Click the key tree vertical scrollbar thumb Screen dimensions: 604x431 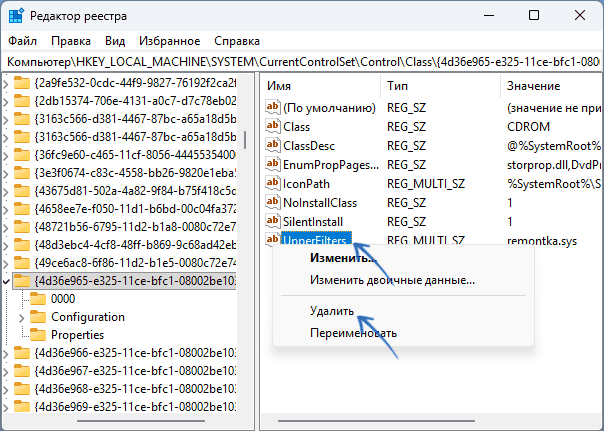tap(245, 140)
